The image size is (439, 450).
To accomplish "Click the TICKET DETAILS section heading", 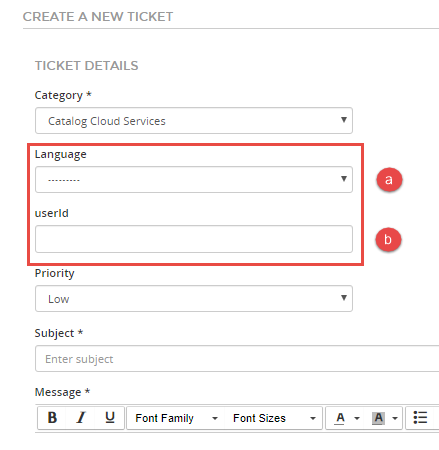I will coord(86,66).
